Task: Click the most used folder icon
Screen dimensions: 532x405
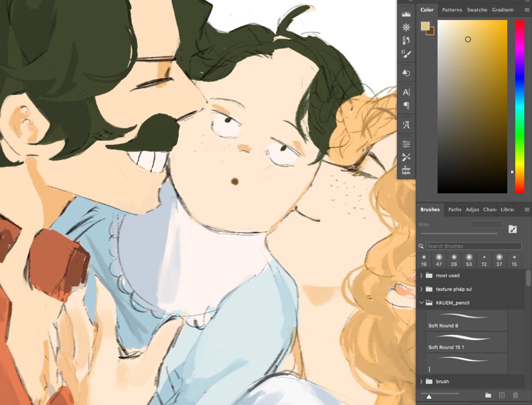Action: click(429, 275)
